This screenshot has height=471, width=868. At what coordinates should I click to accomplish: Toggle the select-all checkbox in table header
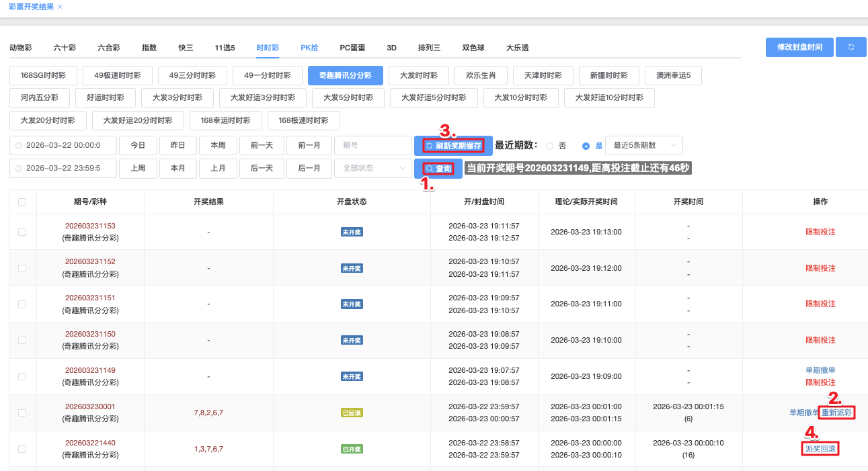click(x=22, y=202)
